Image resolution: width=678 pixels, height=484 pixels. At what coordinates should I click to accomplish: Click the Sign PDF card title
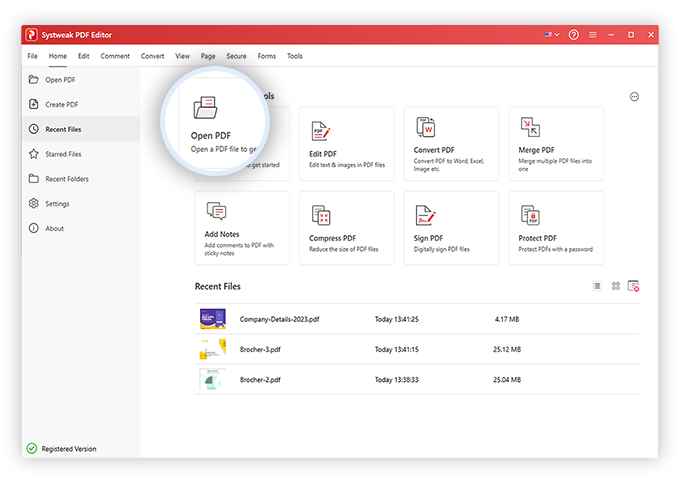click(x=428, y=238)
